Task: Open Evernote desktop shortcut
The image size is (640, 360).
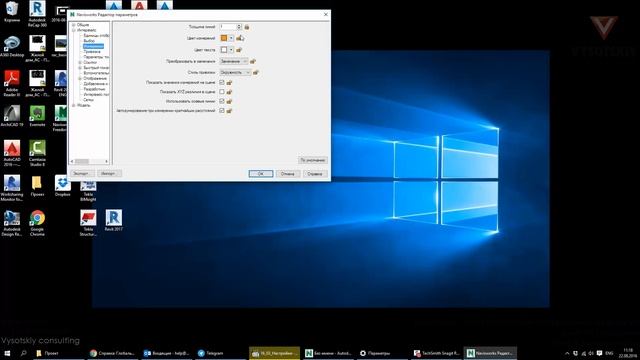Action: 37,116
